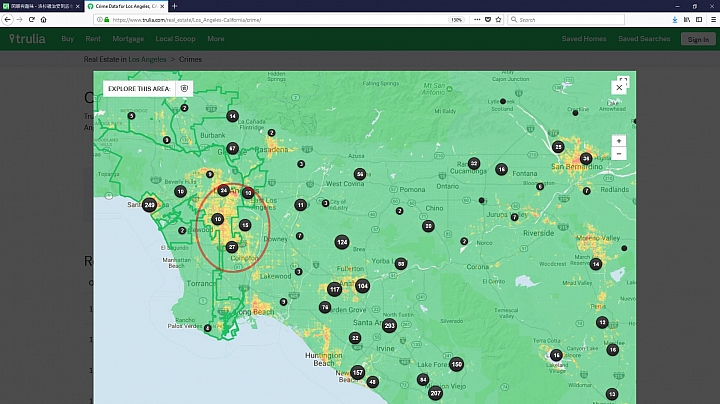
Task: Open a new browser tab
Action: [174, 6]
